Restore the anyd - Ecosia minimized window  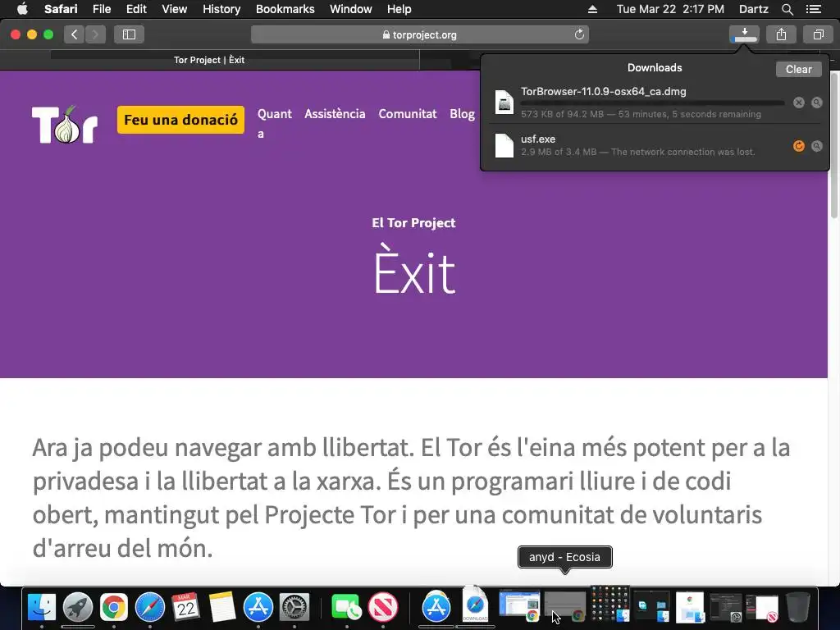point(564,607)
